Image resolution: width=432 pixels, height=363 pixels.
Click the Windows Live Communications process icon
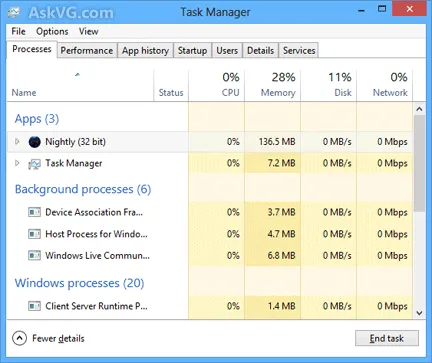tap(34, 256)
